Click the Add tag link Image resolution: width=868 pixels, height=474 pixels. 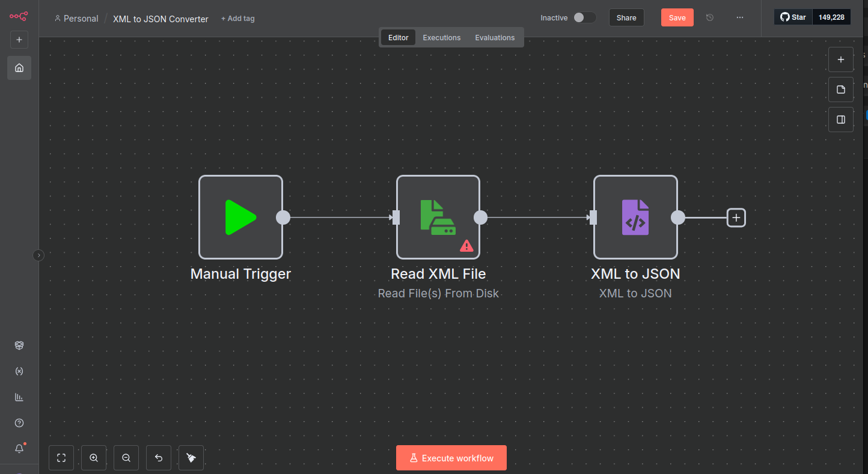click(238, 19)
